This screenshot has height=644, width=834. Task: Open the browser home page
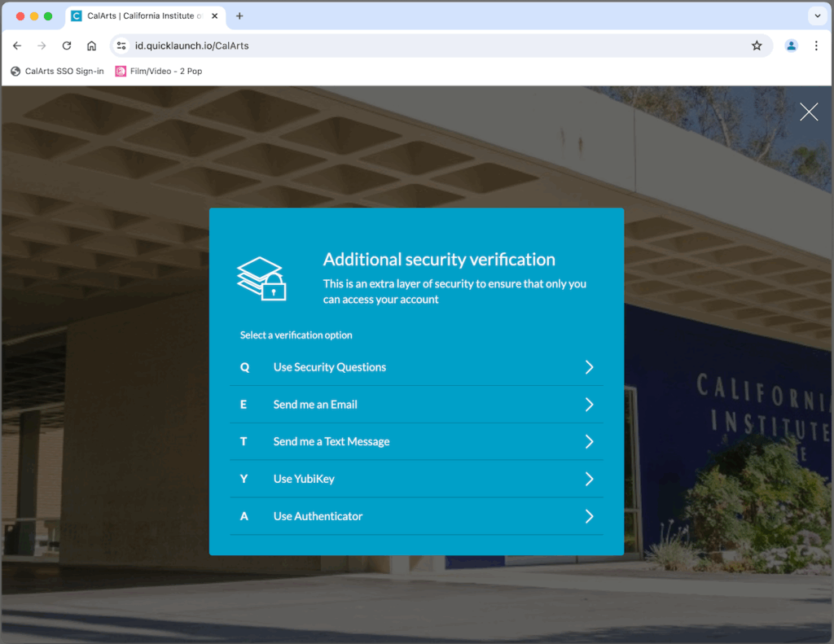coord(91,46)
